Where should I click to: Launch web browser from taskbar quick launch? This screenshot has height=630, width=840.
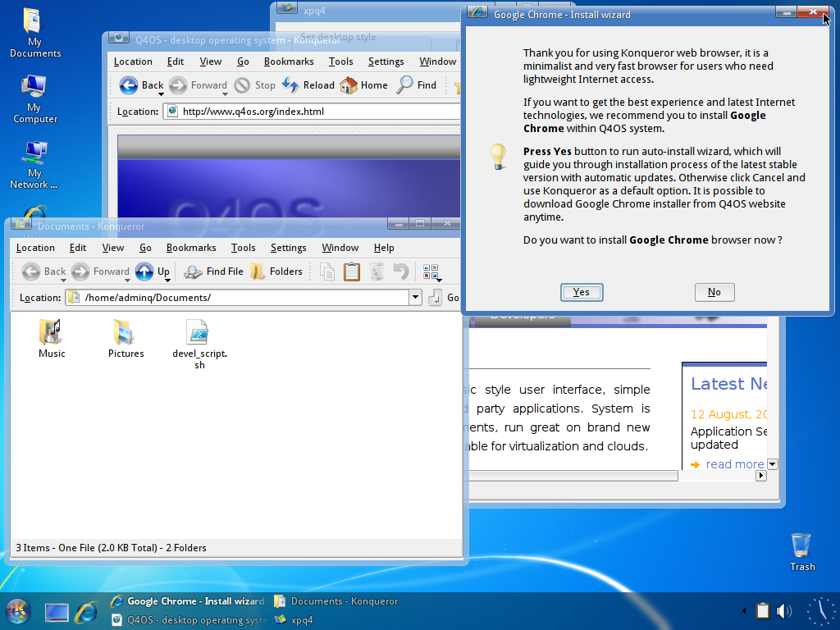[x=85, y=612]
